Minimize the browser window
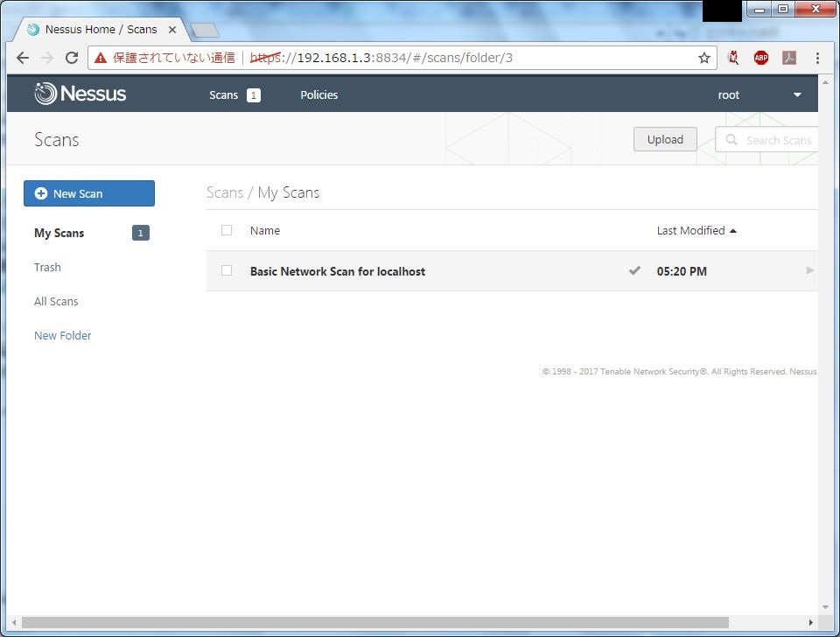 tap(759, 9)
